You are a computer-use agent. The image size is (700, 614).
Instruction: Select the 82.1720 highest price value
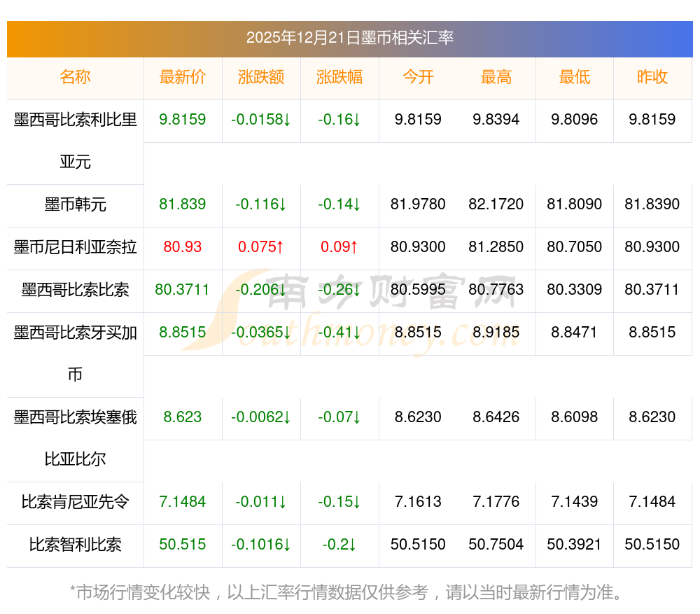coord(496,205)
